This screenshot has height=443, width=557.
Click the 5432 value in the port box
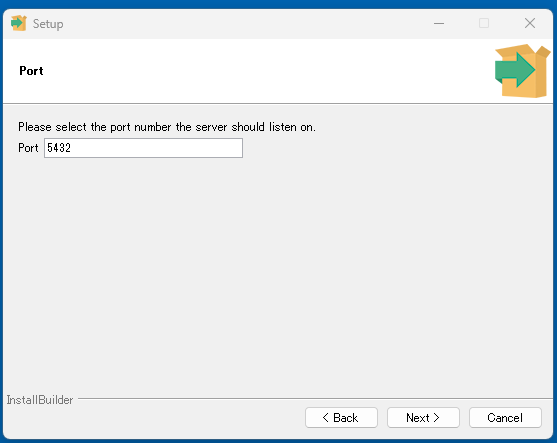[59, 148]
